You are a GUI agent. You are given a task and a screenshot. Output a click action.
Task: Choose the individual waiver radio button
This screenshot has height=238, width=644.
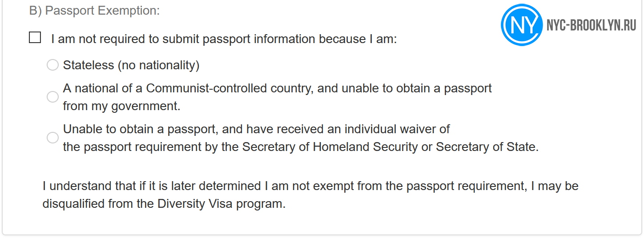(52, 138)
